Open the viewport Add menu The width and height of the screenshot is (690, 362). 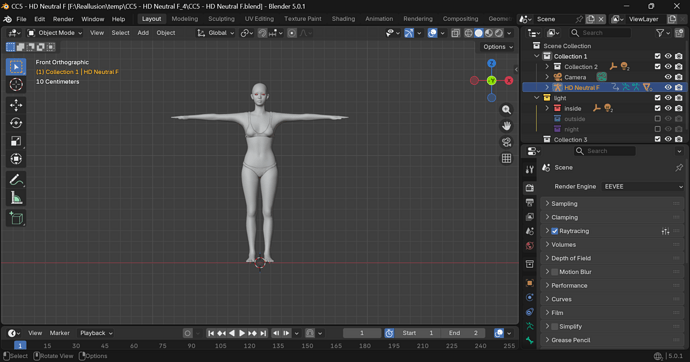143,33
